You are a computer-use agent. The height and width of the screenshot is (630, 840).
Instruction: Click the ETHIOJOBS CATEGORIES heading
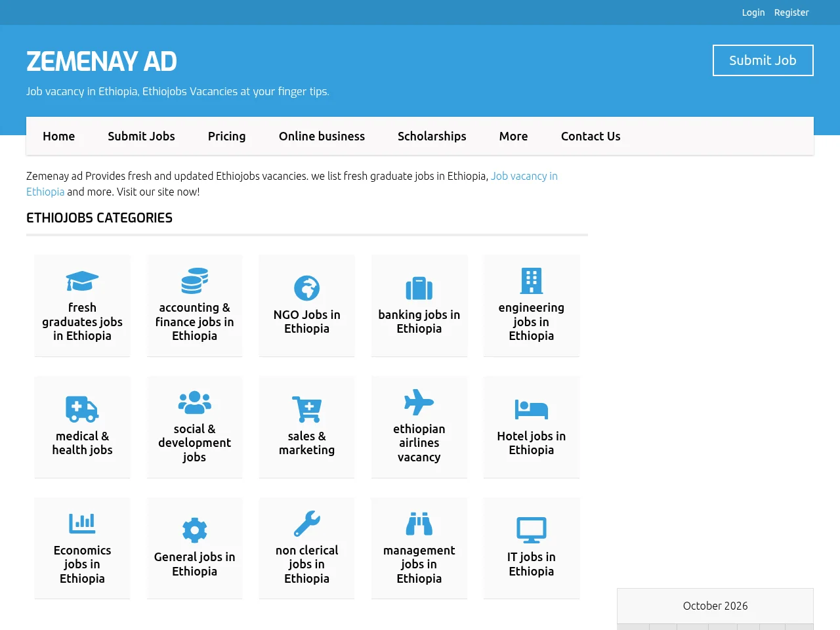point(99,218)
